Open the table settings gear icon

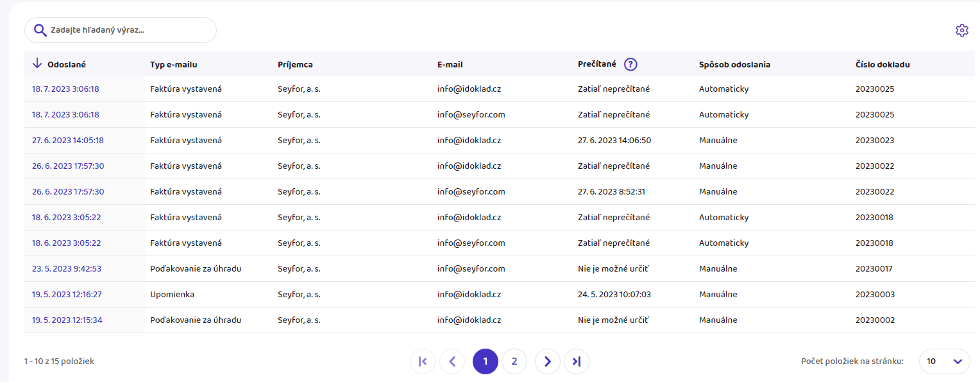click(961, 30)
